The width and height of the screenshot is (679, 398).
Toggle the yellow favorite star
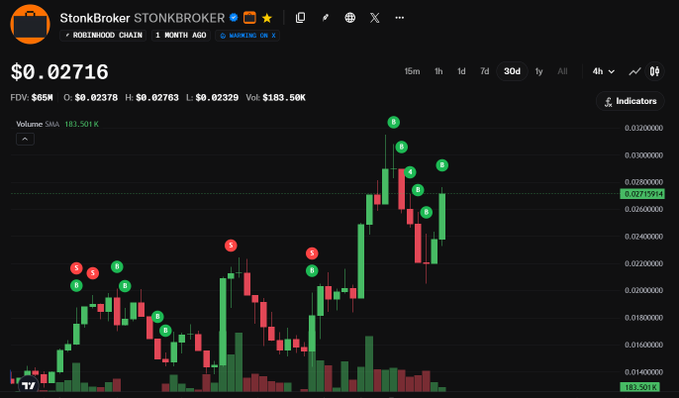pos(267,18)
